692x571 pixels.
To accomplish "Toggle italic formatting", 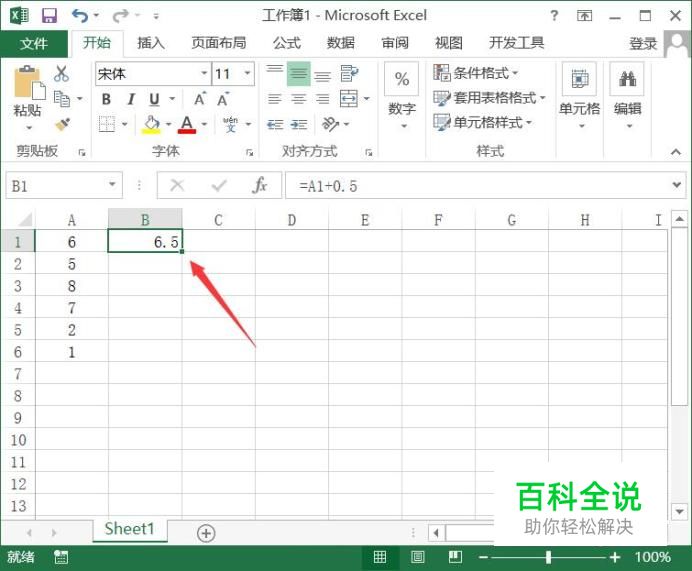I will (131, 99).
